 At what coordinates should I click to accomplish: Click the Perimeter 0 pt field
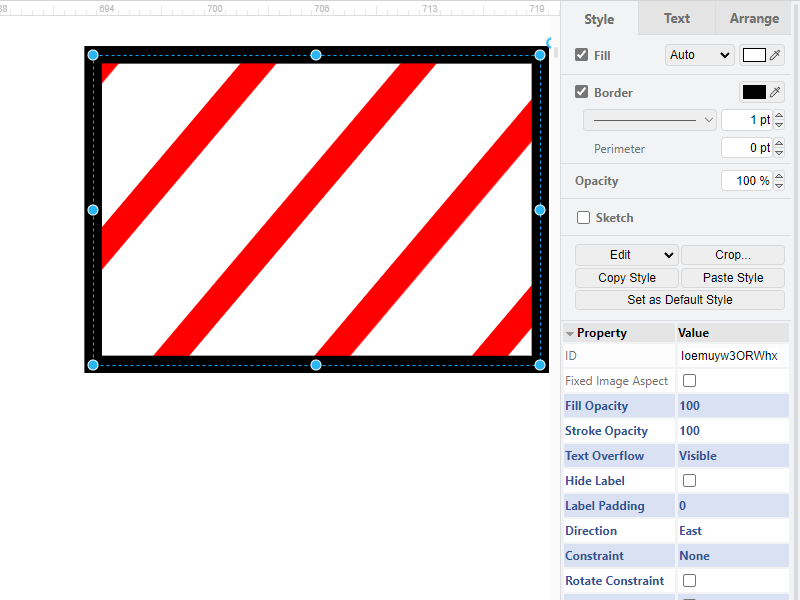(x=746, y=148)
